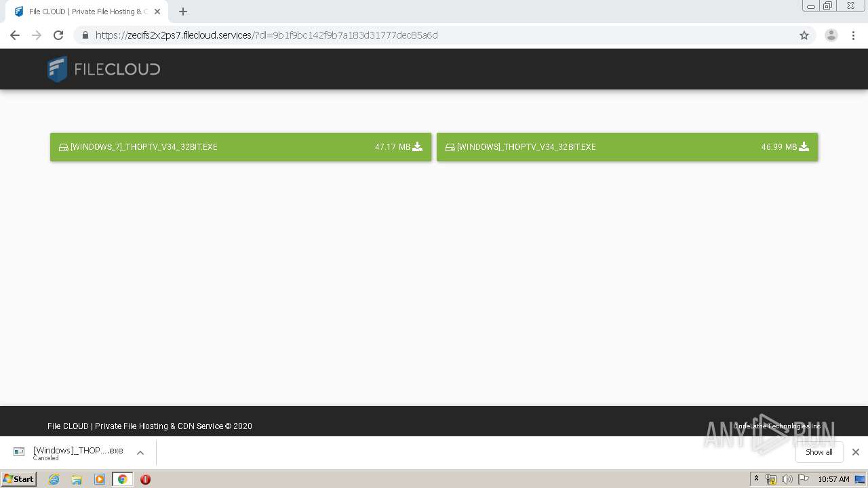The image size is (868, 488).
Task: Click drive icon beside [WINDOWS_7]_THOPTV file name
Action: click(64, 147)
